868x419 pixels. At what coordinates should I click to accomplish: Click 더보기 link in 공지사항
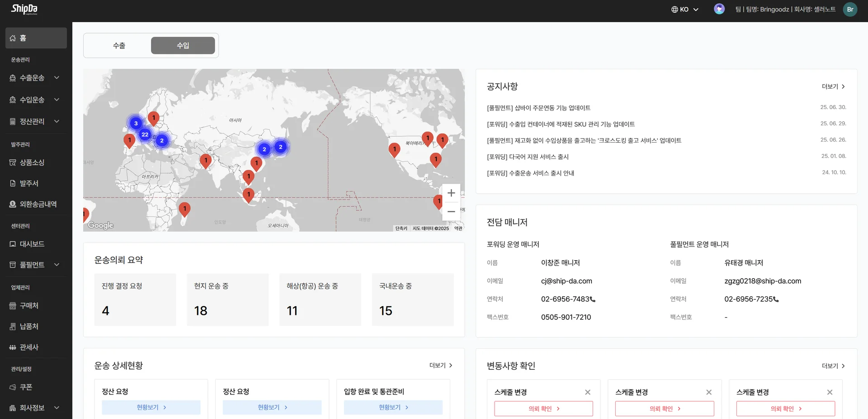coord(833,86)
